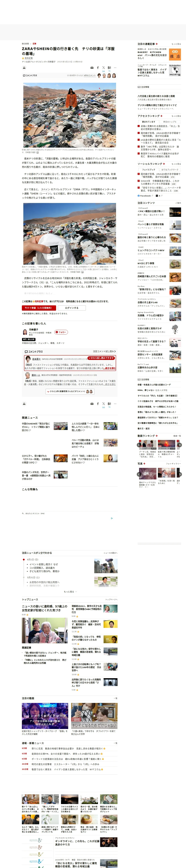This screenshot has height=868, width=186.
Task: Click more dots icon below comment section
Action: pos(115,404)
